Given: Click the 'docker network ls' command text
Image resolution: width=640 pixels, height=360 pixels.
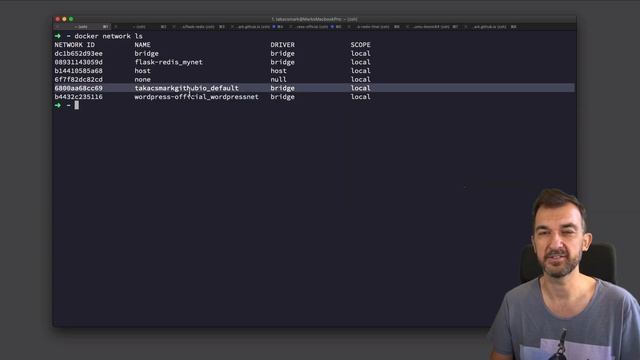Looking at the screenshot, I should click(109, 36).
